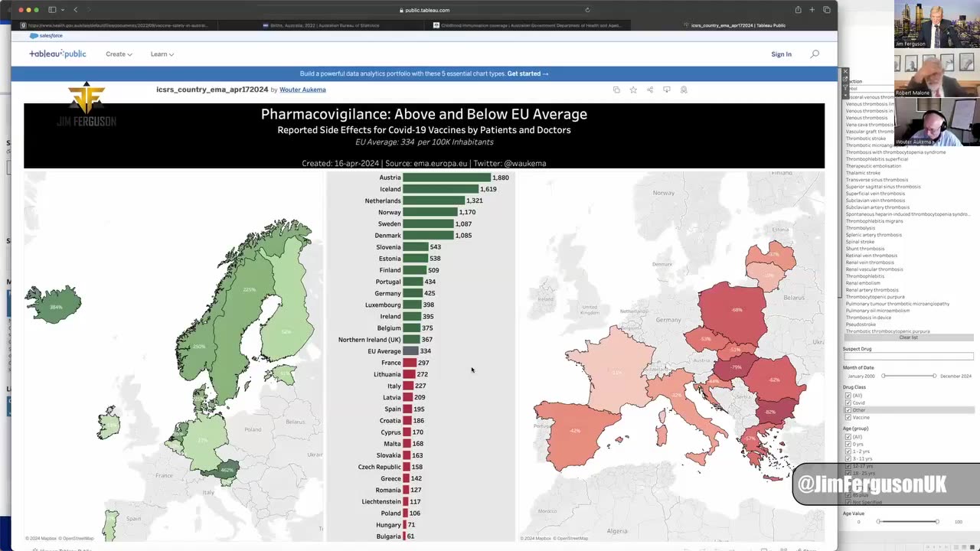Toggle the 3 - 11 yrs age checkbox

tap(848, 458)
